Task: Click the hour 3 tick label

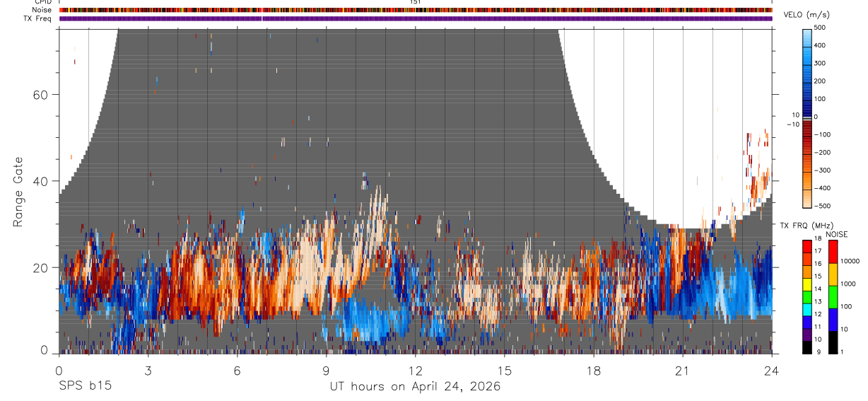Action: point(148,371)
